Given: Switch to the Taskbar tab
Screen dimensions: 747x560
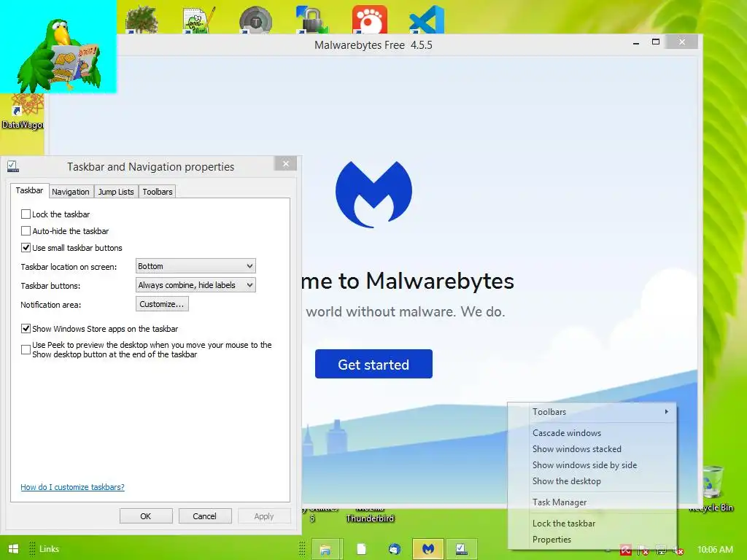Looking at the screenshot, I should (29, 190).
